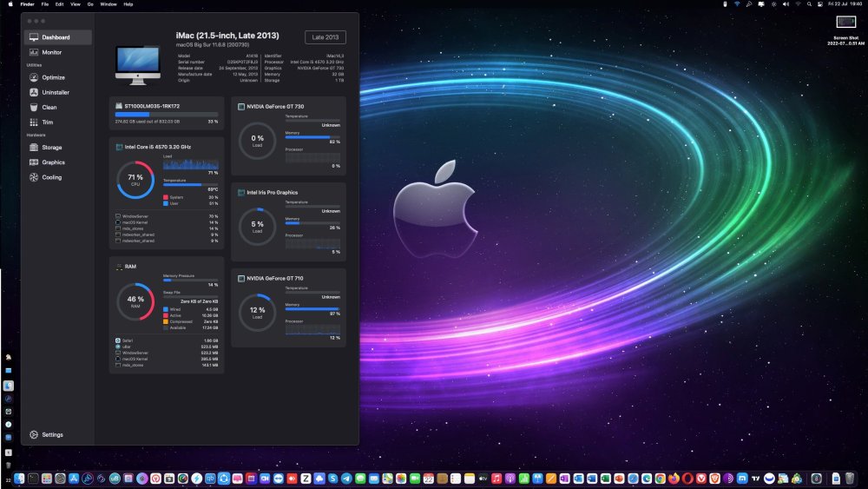Click the Wi-Fi menu bar icon
This screenshot has width=868, height=489.
pyautogui.click(x=737, y=3)
